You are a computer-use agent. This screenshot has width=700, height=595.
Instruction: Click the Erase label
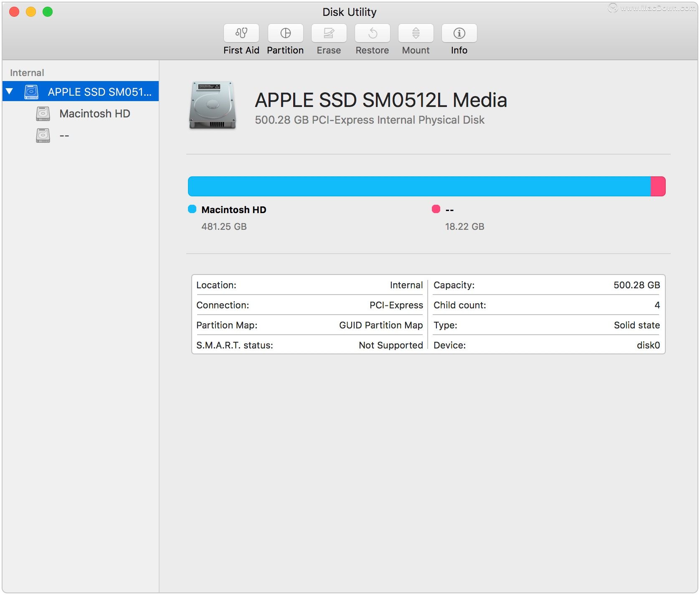(329, 50)
